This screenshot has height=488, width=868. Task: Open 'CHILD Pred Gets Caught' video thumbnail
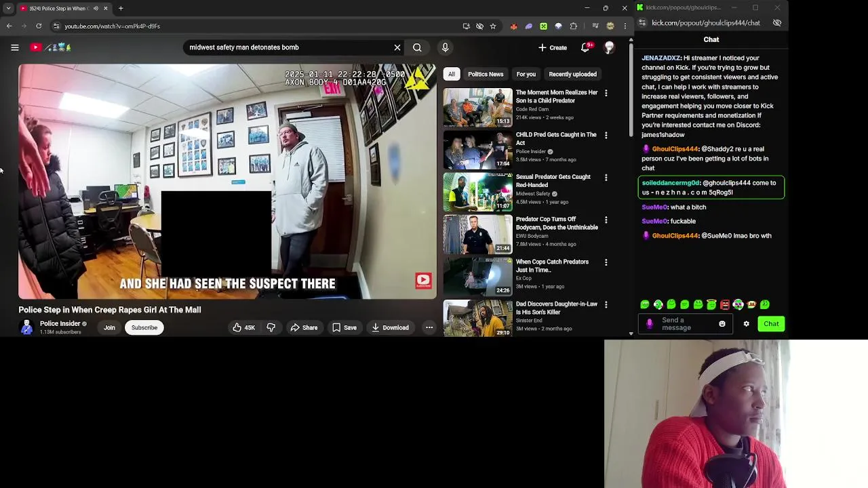click(x=478, y=150)
